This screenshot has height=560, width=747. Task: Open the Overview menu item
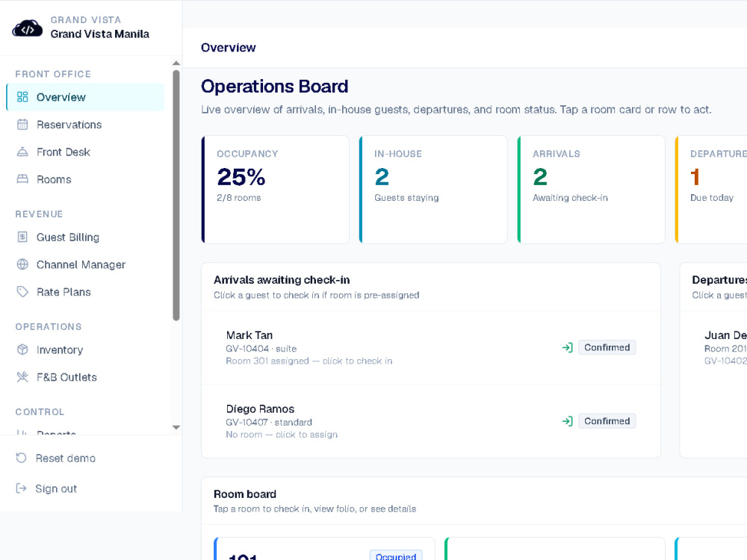point(86,97)
